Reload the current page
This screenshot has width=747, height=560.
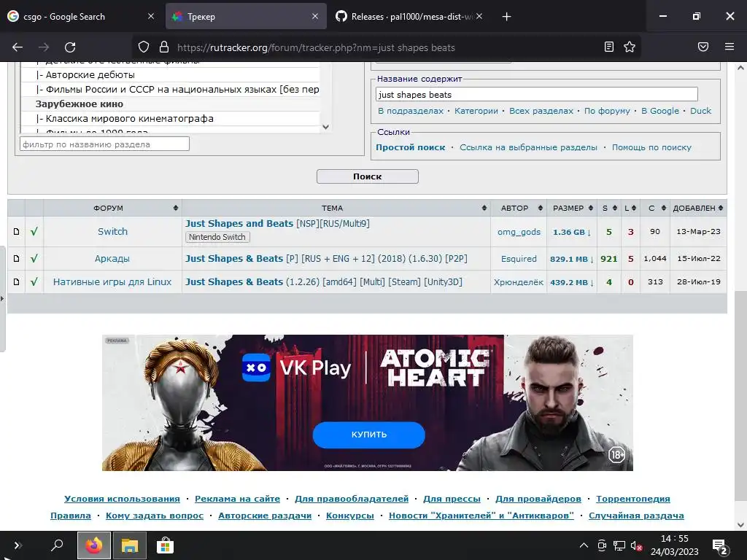click(x=70, y=47)
